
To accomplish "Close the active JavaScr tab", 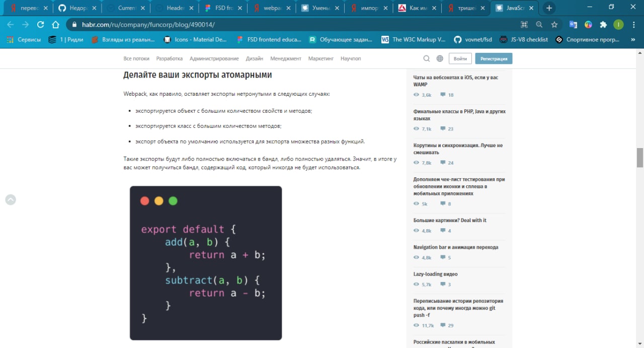I will coord(532,8).
